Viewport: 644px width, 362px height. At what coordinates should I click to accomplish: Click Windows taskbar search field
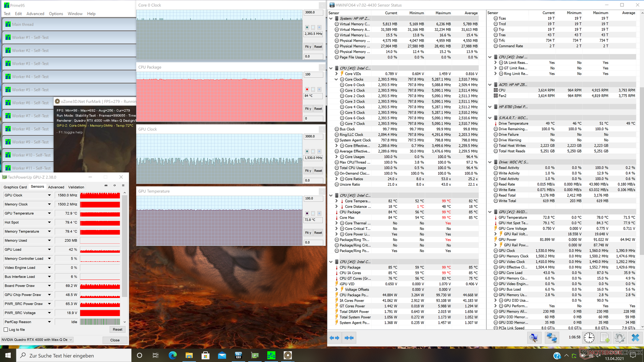click(74, 356)
